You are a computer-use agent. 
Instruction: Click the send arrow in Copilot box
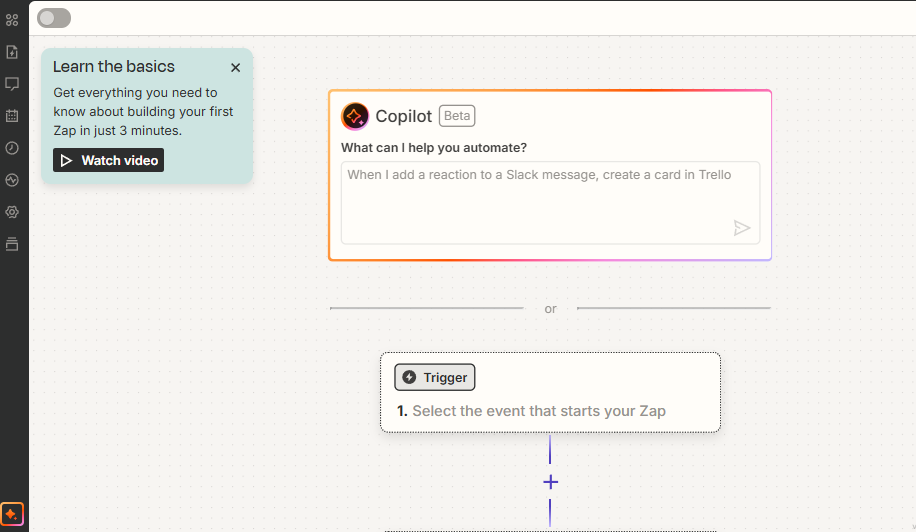pyautogui.click(x=741, y=228)
